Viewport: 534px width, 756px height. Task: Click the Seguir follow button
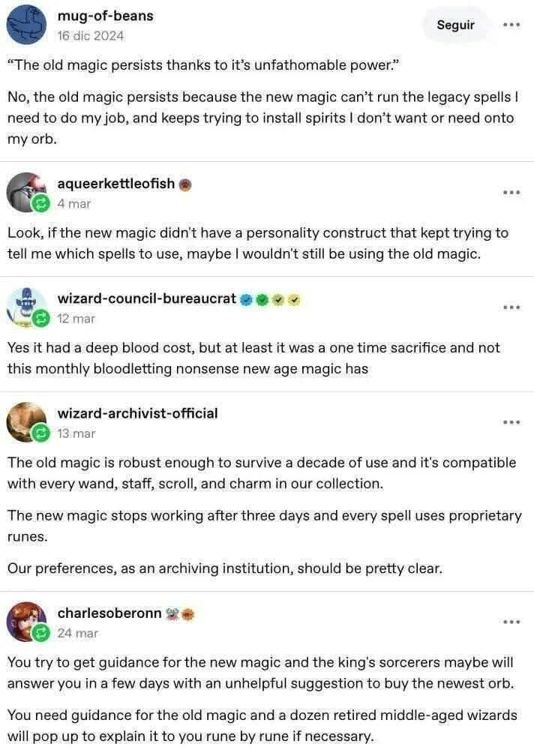click(x=455, y=25)
